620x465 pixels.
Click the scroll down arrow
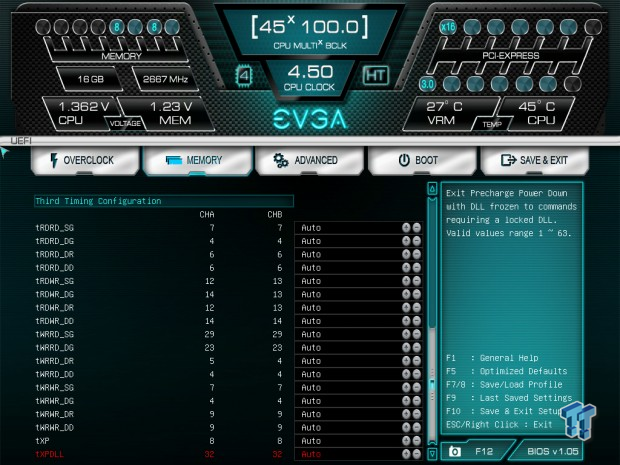[x=432, y=454]
